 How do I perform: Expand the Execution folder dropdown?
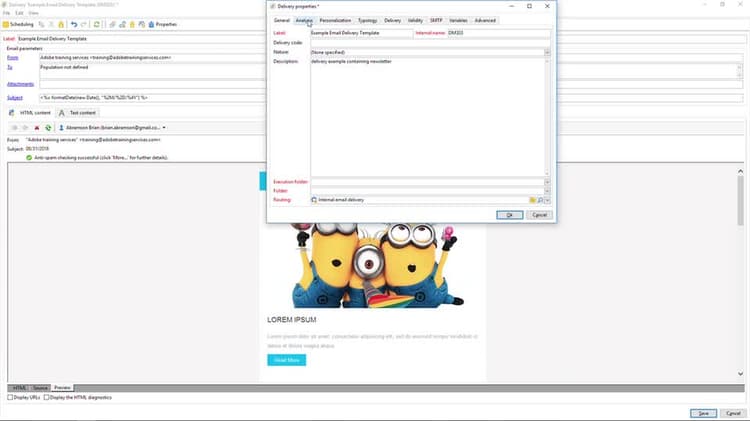(547, 182)
